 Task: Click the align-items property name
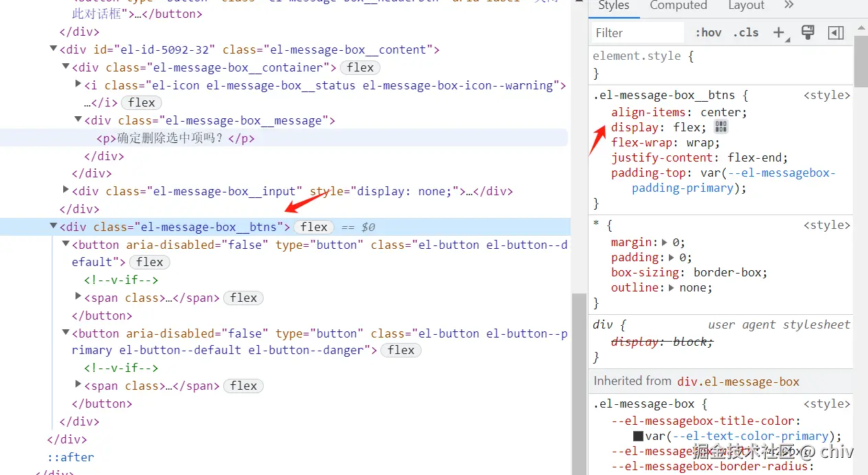tap(648, 113)
